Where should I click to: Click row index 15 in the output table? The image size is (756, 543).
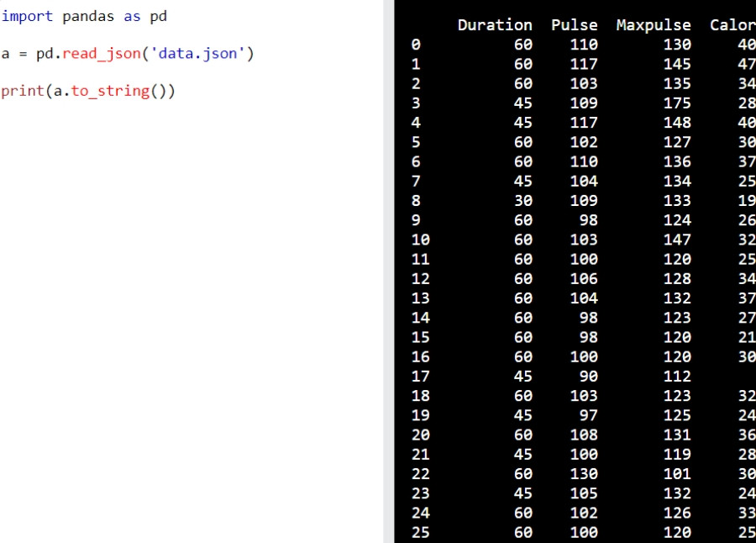(421, 337)
